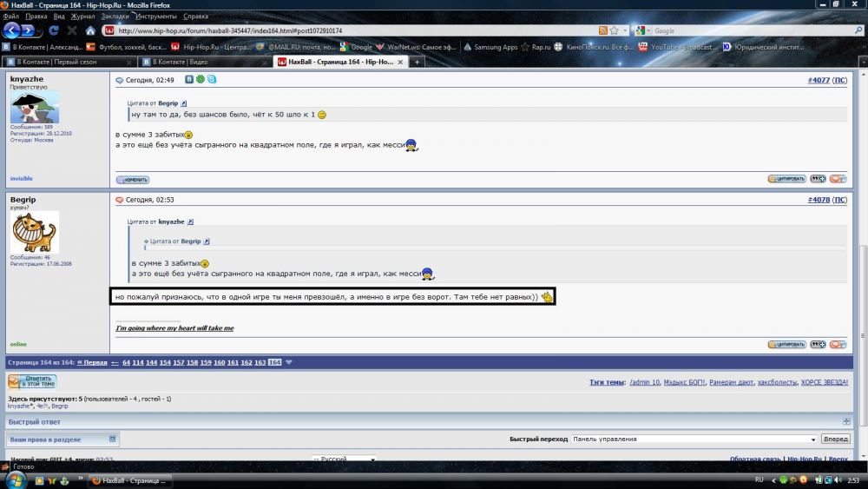868x489 pixels.
Task: Open the Rap.ru bookmark
Action: click(x=536, y=47)
